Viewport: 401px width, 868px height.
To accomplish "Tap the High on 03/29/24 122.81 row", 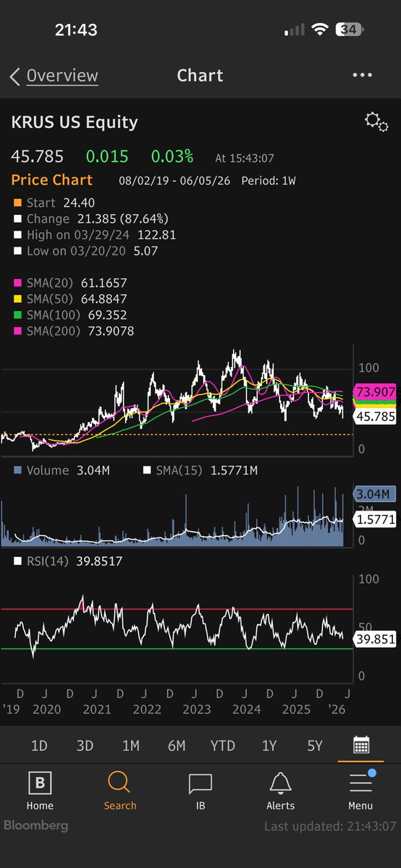I will [95, 235].
